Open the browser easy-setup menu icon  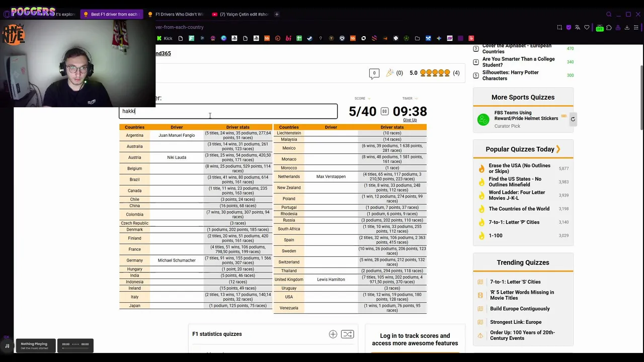636,28
